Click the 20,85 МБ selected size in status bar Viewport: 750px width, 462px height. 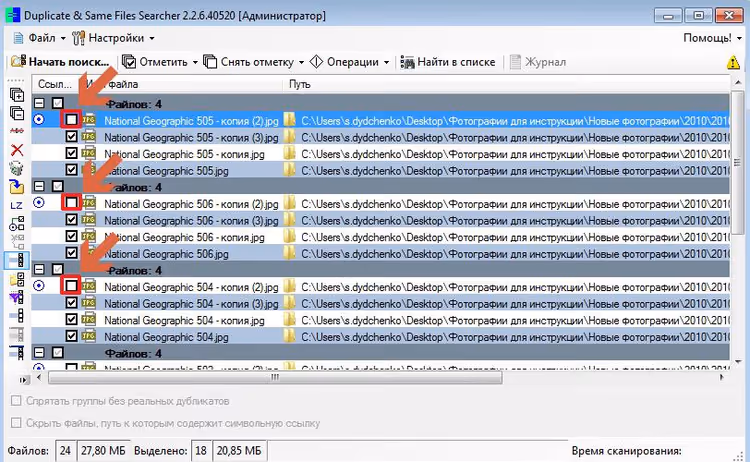[239, 451]
